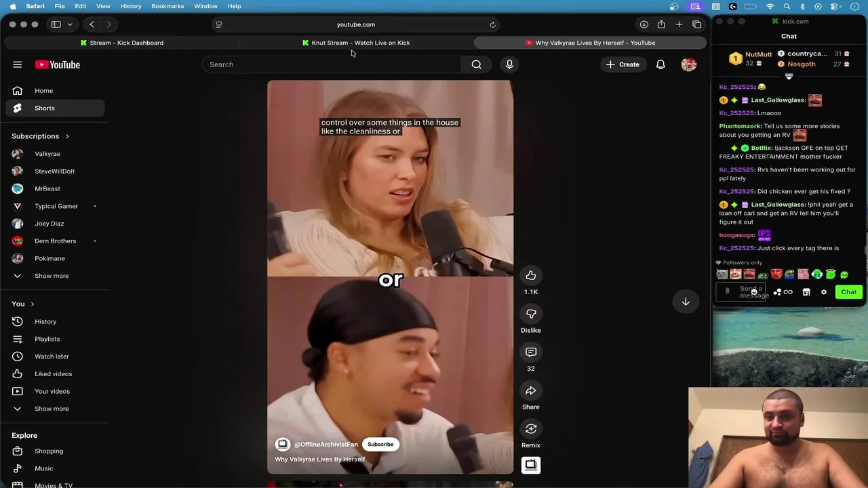Open the Kick chat shop icon
Screen dimensions: 868x488
tap(806, 292)
